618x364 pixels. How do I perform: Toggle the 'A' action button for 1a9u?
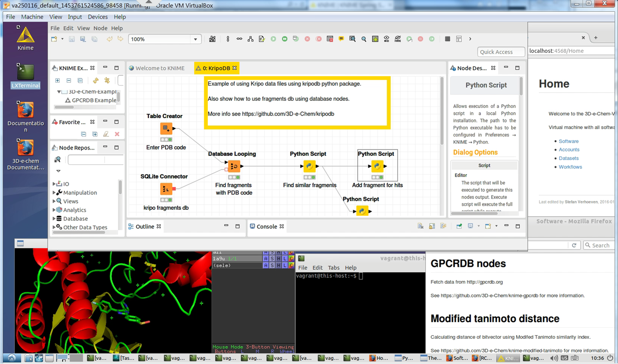coord(266,259)
